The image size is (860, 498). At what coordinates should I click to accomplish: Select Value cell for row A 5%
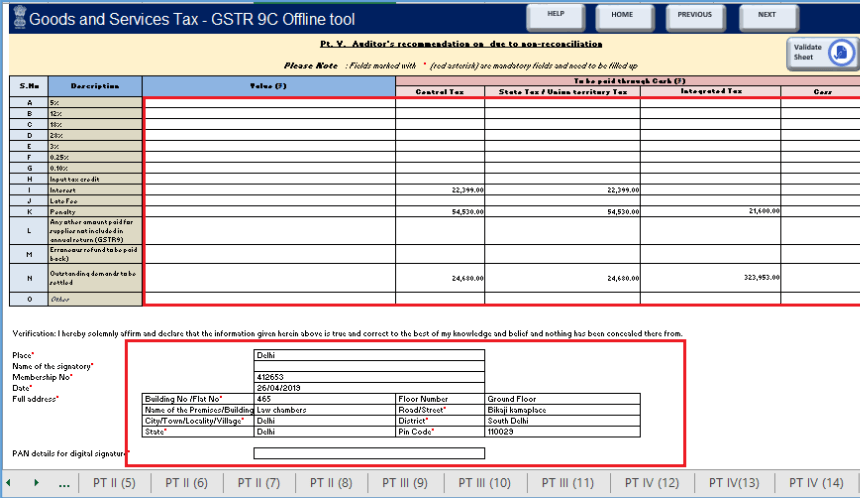click(269, 103)
